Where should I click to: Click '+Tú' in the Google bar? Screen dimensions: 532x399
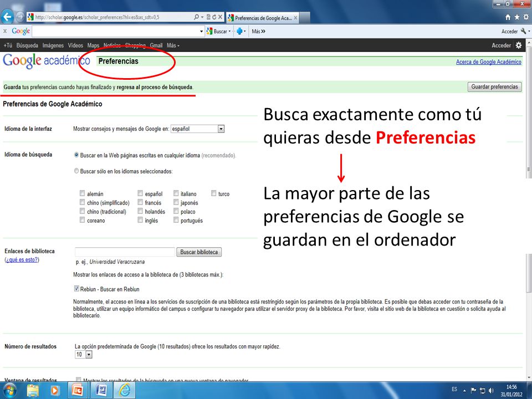7,45
